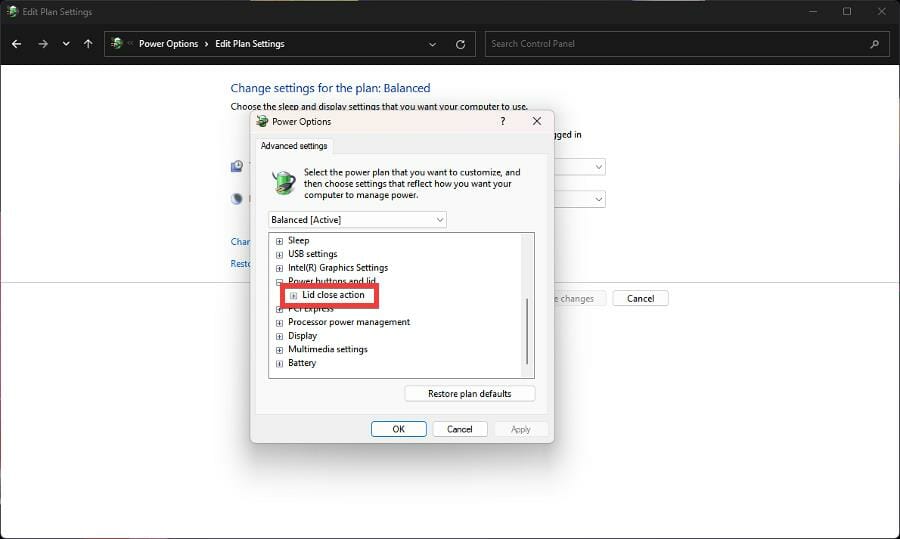
Task: Open Power Options dialog help
Action: (503, 121)
